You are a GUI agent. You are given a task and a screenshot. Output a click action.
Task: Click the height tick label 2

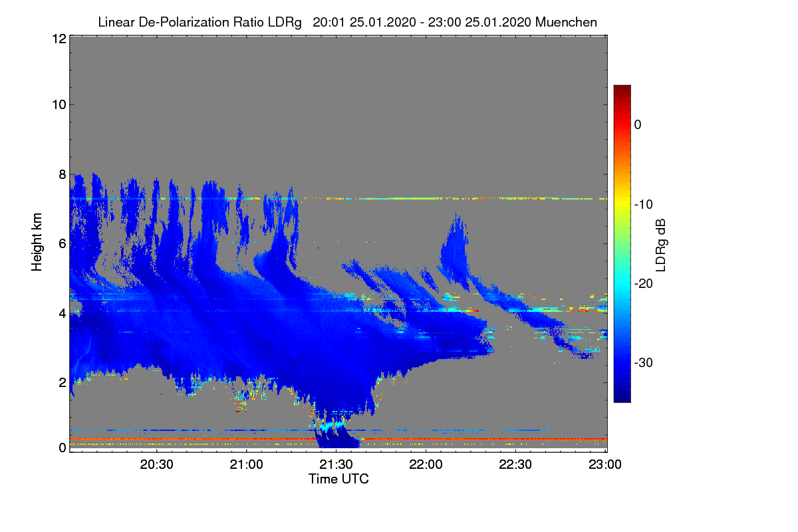[x=61, y=382]
